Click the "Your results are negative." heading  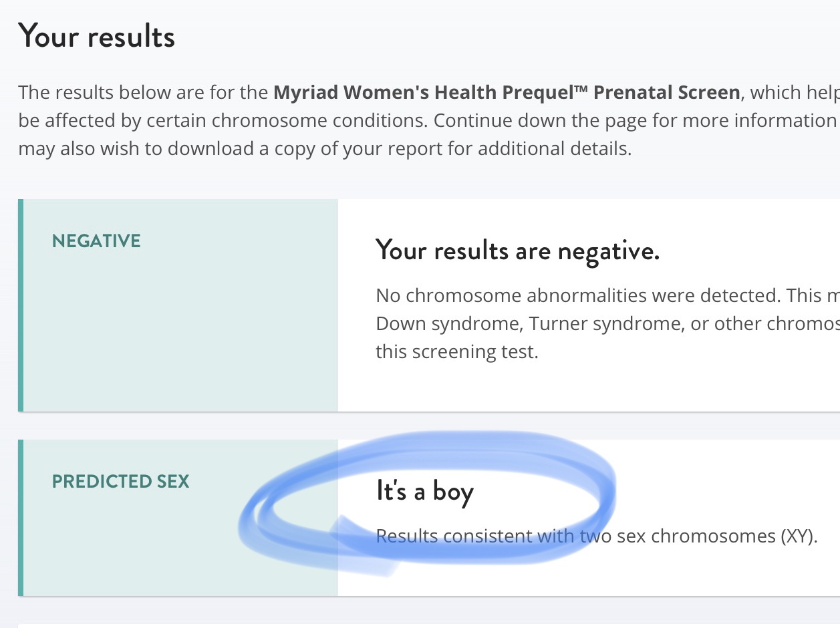pyautogui.click(x=517, y=251)
